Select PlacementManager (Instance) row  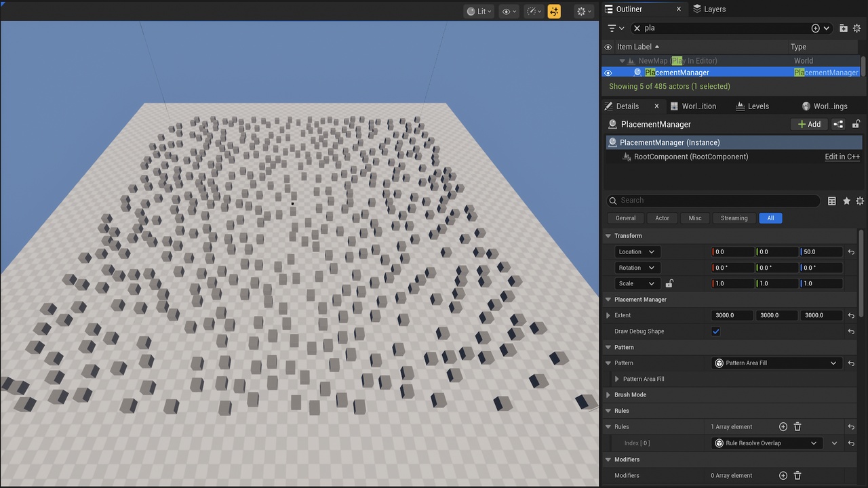tap(734, 142)
